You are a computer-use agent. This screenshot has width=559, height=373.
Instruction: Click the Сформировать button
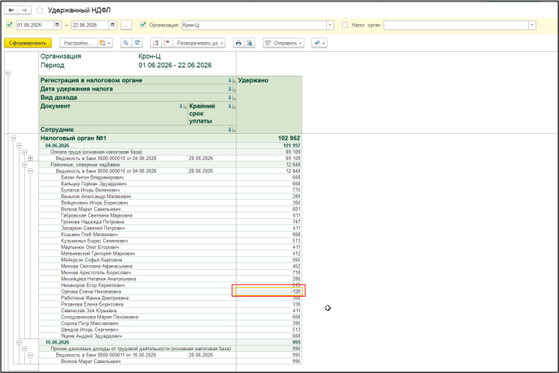(x=28, y=43)
